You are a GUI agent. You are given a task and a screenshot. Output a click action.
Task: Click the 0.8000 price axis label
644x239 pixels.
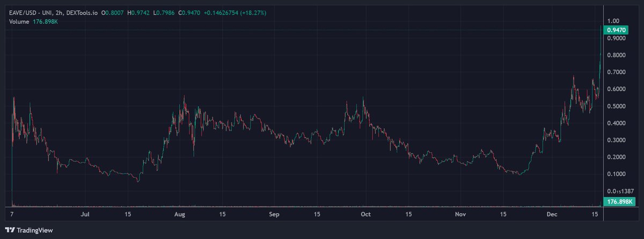tap(616, 55)
